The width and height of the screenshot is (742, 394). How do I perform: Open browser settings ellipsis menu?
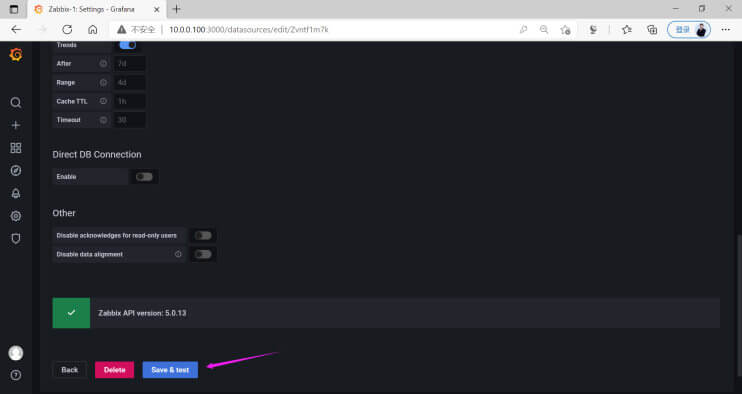click(726, 29)
